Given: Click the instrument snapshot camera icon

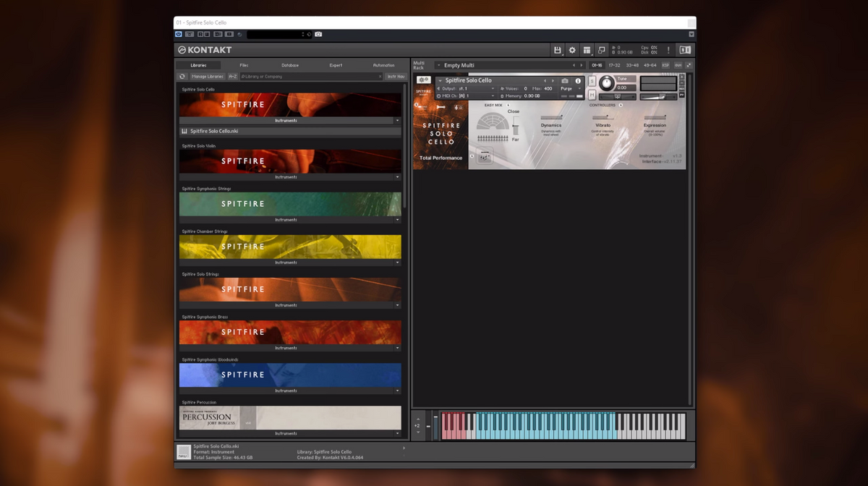Looking at the screenshot, I should tap(565, 80).
